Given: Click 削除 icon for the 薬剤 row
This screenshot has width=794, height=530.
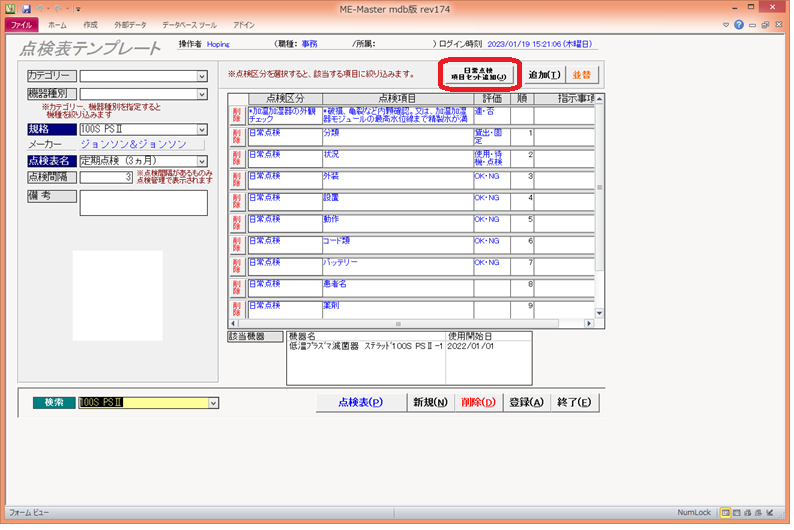Looking at the screenshot, I should click(x=236, y=310).
